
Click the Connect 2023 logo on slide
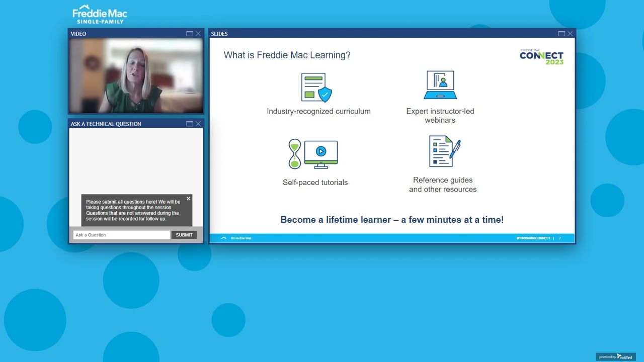tap(541, 56)
